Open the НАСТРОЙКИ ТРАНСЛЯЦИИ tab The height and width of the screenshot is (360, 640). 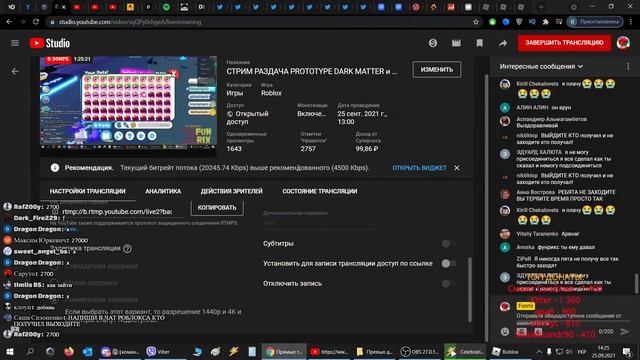pos(87,191)
